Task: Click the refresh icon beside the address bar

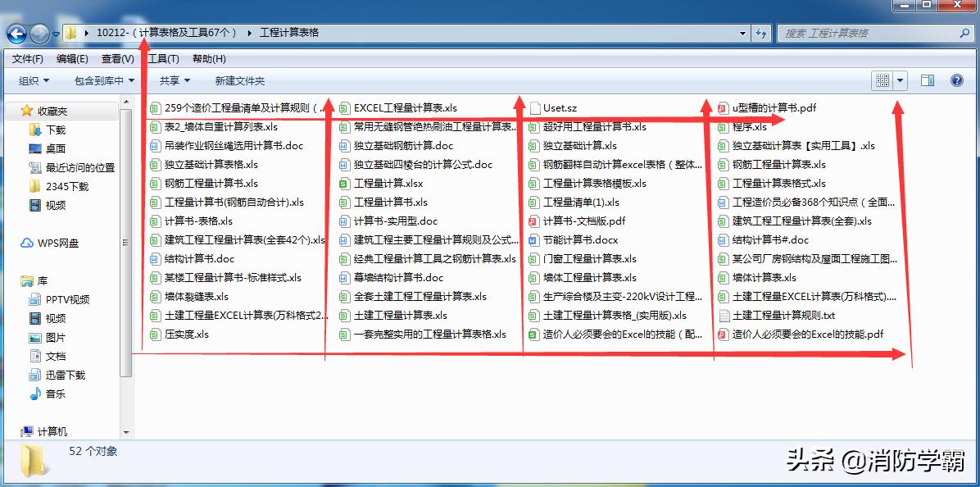Action: pos(763,34)
